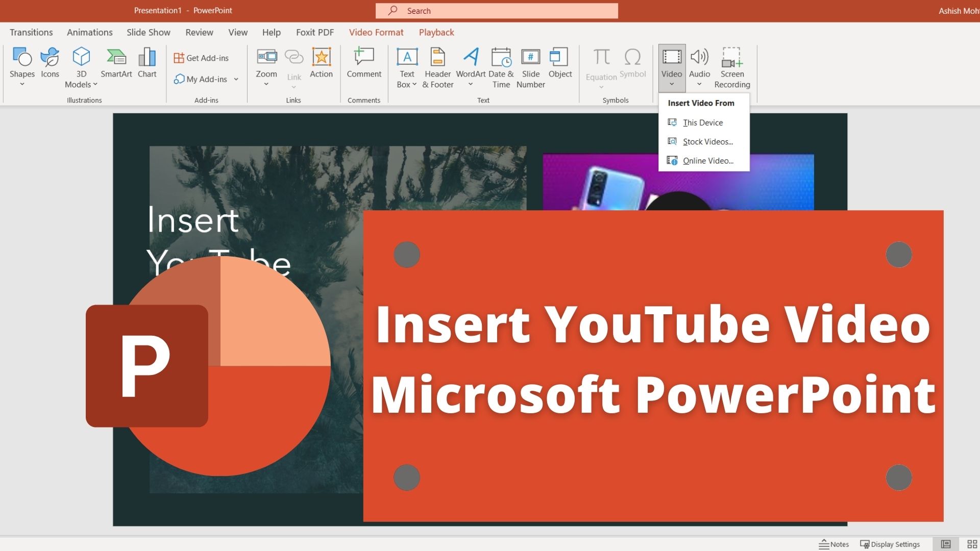980x551 pixels.
Task: Click the Search bar input field
Action: click(x=497, y=10)
